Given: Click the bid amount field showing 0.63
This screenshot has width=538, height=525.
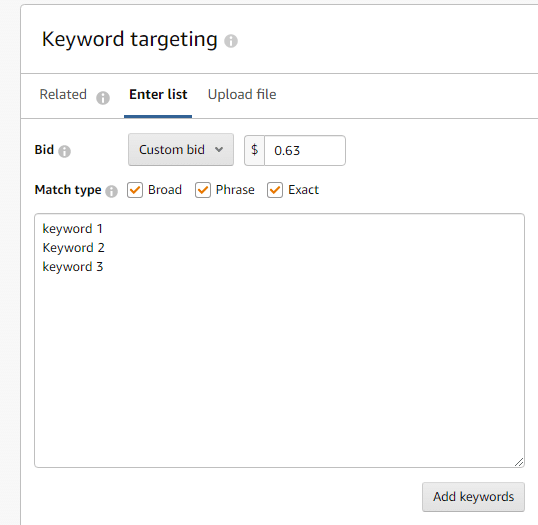Looking at the screenshot, I should (305, 150).
